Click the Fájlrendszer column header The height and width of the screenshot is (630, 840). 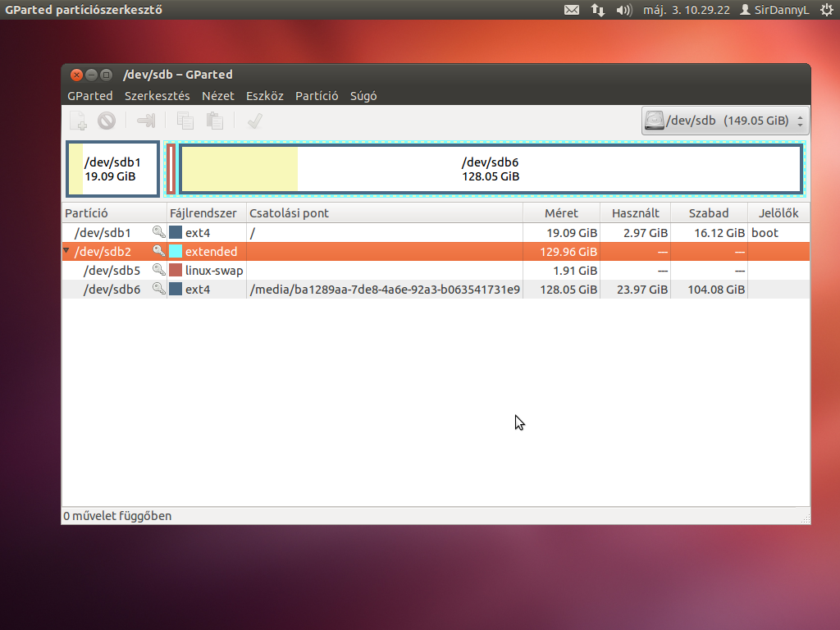click(x=207, y=213)
